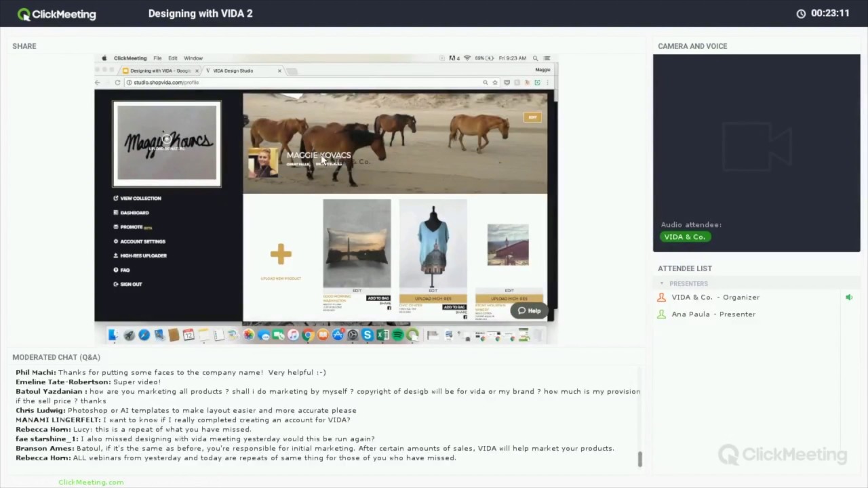Click the Excel icon in the shared dock
This screenshot has height=488, width=868.
point(382,335)
